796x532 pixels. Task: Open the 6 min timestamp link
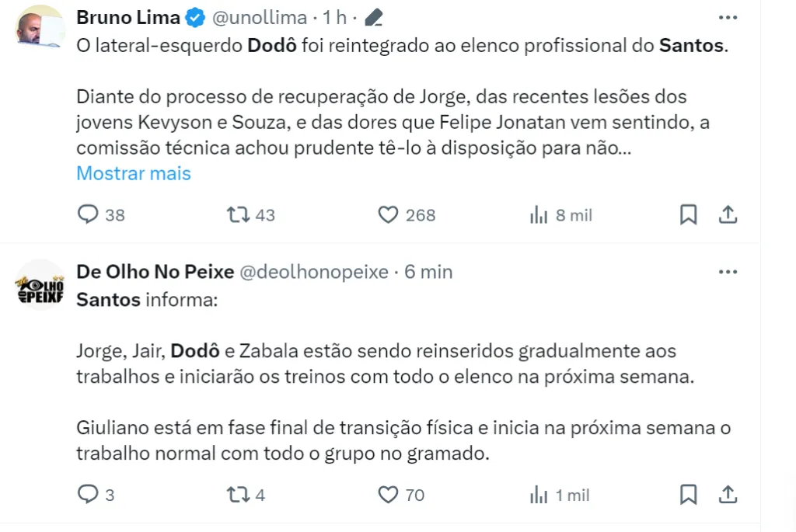tap(428, 272)
